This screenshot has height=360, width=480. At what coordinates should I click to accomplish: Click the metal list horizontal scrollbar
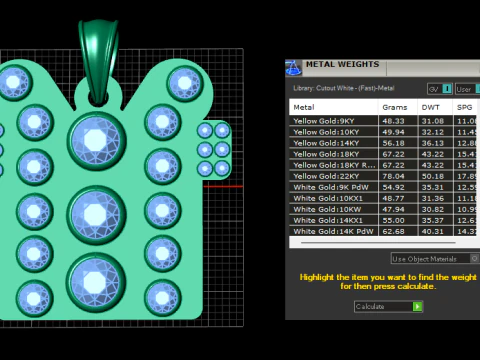pyautogui.click(x=378, y=243)
